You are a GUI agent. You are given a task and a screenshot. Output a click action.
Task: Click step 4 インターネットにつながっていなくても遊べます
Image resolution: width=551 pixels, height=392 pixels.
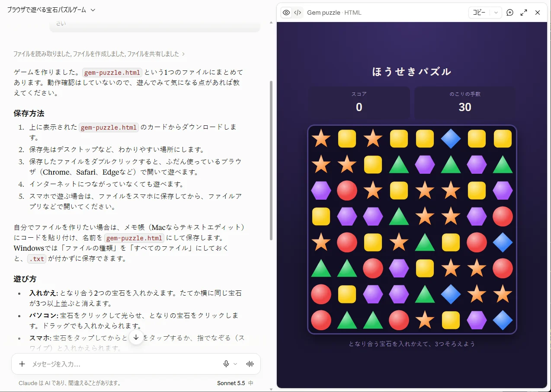tap(107, 184)
